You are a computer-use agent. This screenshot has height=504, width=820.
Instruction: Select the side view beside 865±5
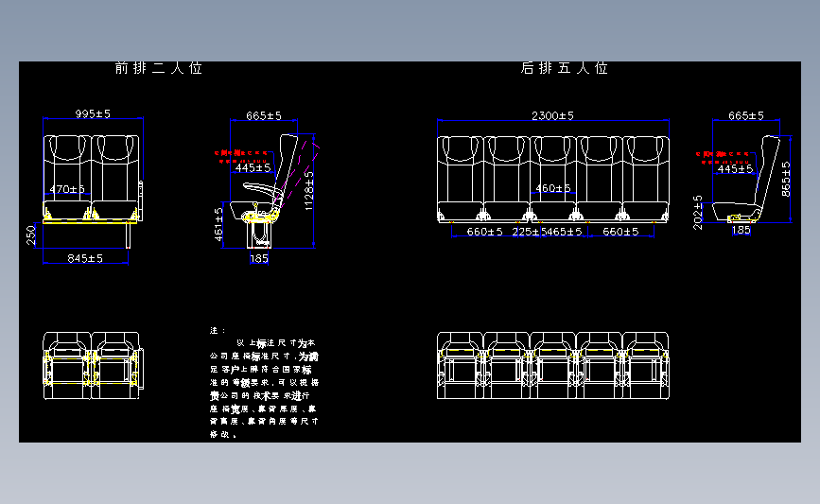tap(745, 179)
